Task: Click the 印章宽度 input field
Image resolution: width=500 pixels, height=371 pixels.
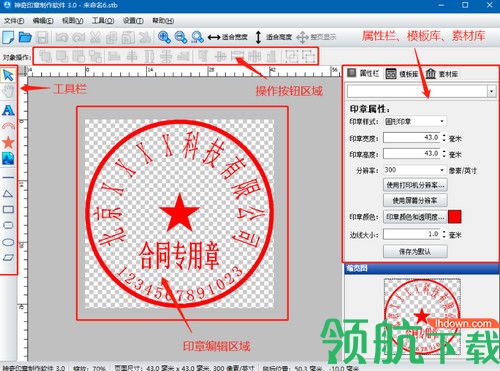Action: [x=412, y=137]
